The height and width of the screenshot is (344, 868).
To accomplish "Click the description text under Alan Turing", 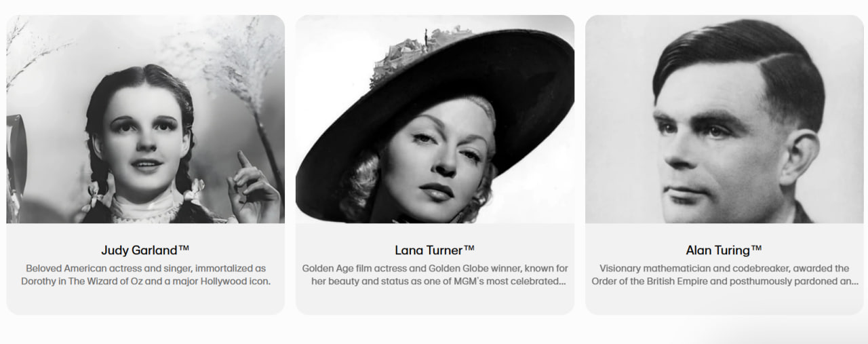I will 724,275.
